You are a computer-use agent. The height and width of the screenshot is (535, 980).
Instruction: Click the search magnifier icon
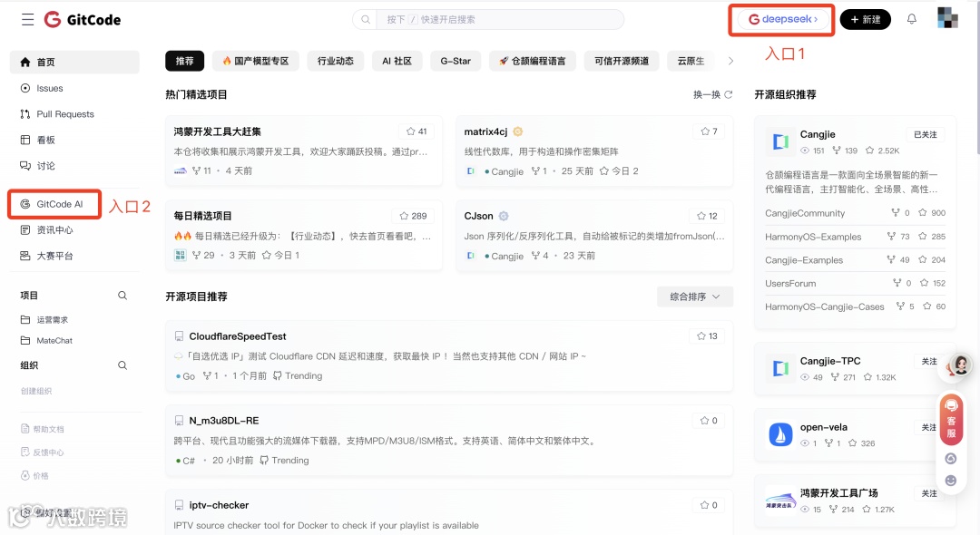[366, 19]
